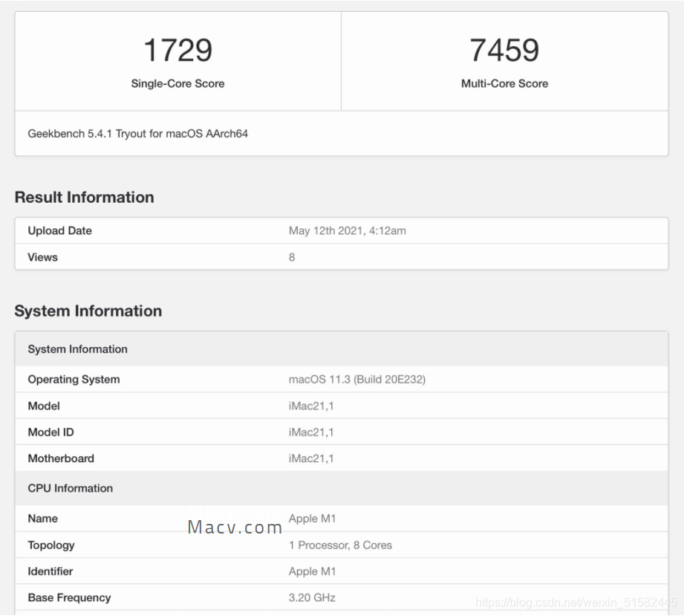Select macOS 11.3 (Build 20E232) value

pos(356,380)
